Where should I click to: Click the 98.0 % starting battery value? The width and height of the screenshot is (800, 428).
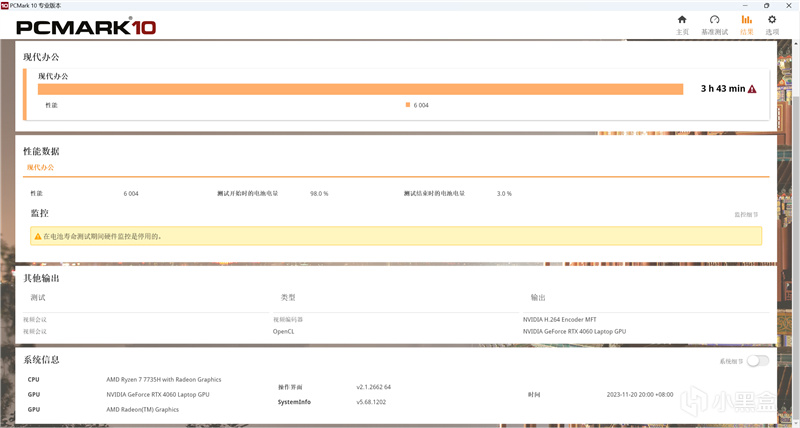(x=319, y=194)
